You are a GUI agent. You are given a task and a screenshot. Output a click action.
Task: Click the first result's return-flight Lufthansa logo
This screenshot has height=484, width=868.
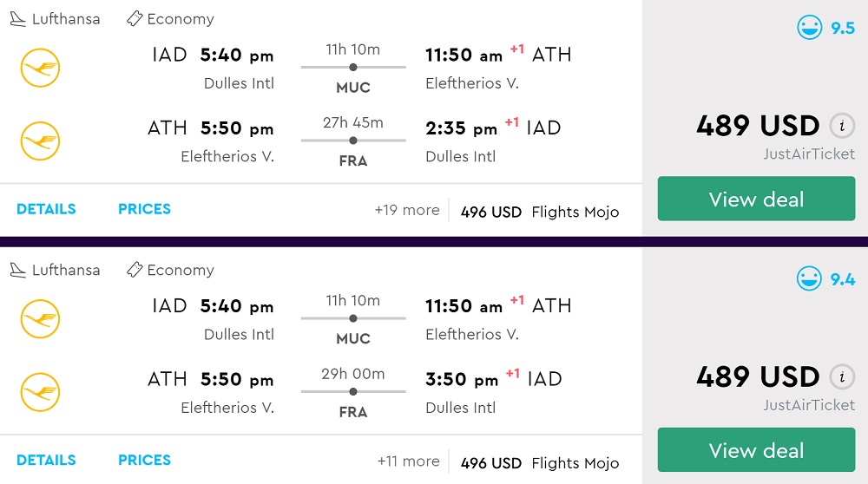click(x=40, y=141)
